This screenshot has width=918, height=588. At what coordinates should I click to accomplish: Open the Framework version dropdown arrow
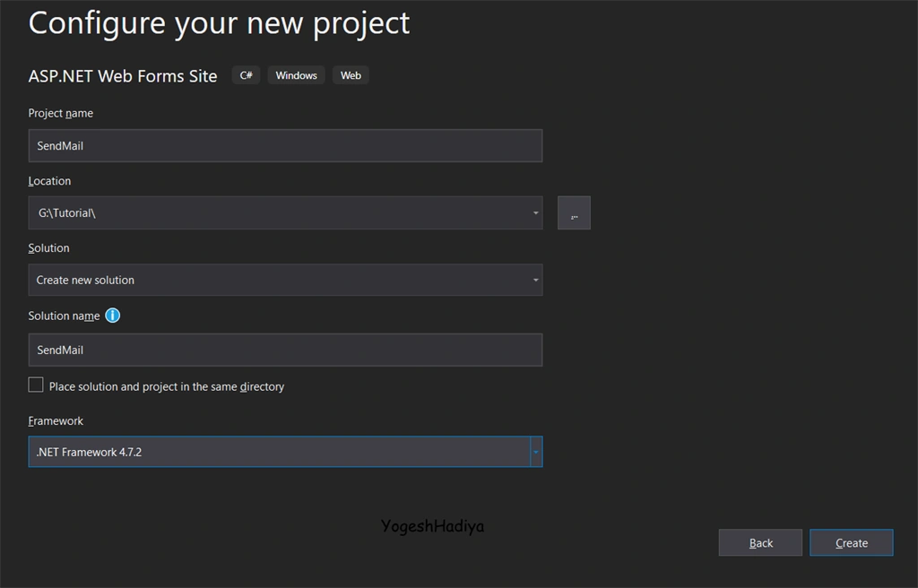pos(536,452)
